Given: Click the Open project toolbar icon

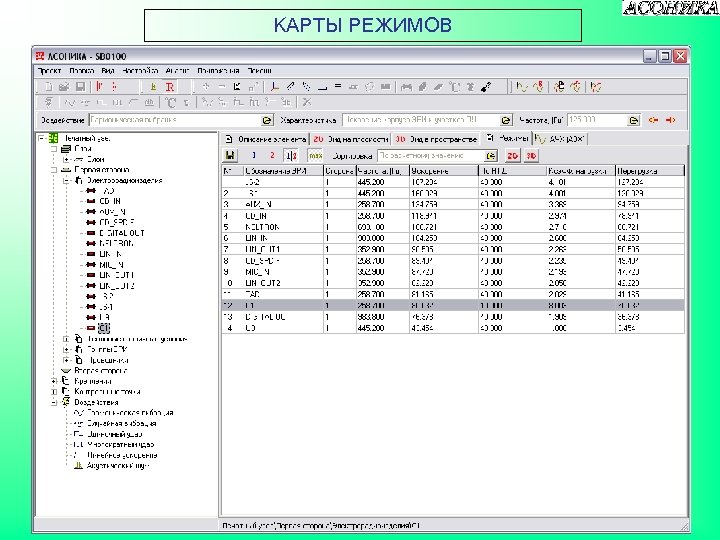Looking at the screenshot, I should 64,87.
